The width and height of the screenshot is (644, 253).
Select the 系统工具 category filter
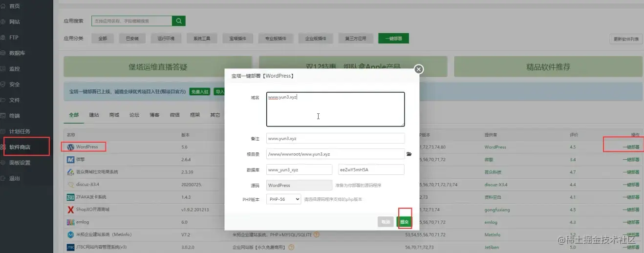pyautogui.click(x=202, y=39)
